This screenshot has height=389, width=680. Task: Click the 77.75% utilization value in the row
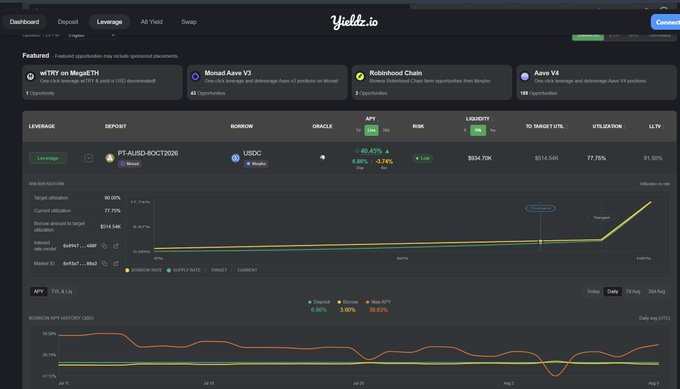tap(596, 158)
